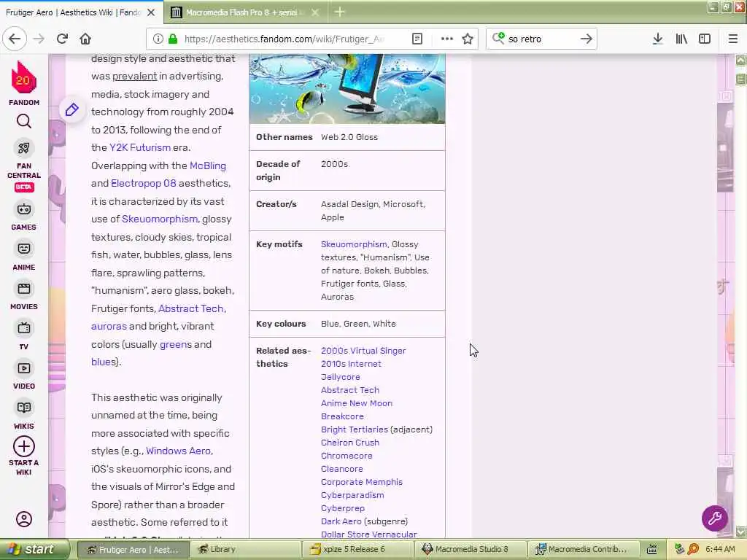
Task: Follow the Windows Aero link
Action: [x=179, y=451]
